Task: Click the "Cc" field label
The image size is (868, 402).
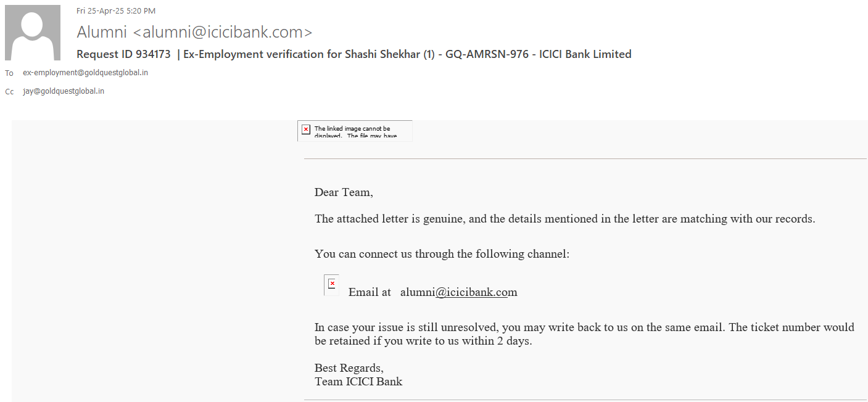Action: 9,92
